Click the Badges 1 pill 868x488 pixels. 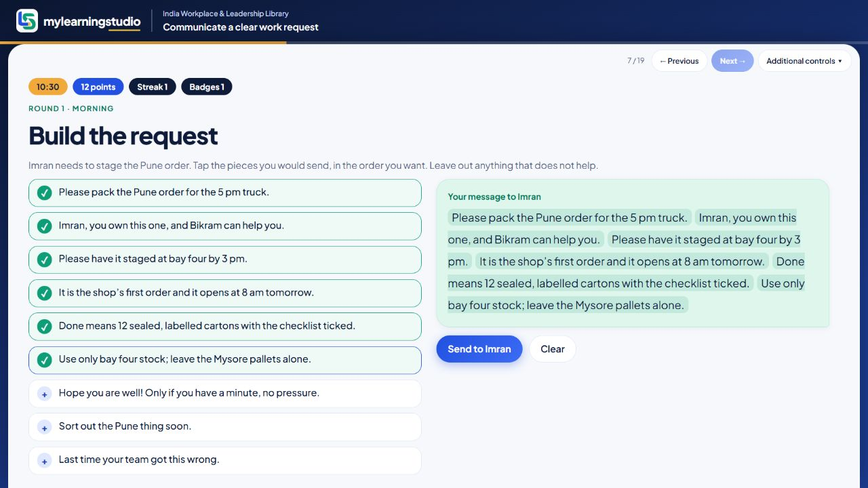click(x=207, y=87)
